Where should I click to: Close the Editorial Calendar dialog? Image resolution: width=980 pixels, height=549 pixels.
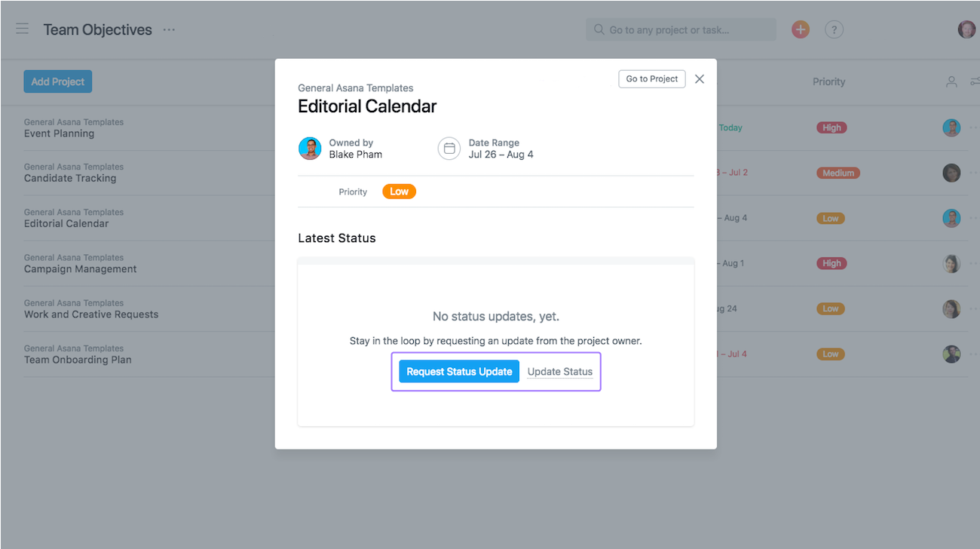click(x=700, y=79)
